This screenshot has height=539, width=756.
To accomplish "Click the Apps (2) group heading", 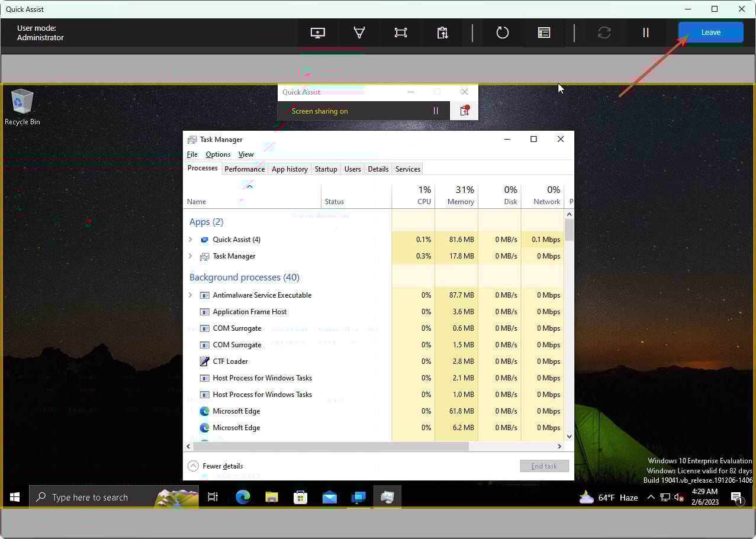I will [x=206, y=222].
